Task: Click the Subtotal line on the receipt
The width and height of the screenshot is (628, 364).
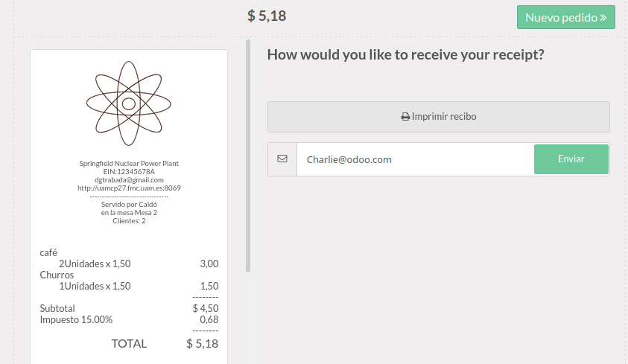Action: click(57, 308)
